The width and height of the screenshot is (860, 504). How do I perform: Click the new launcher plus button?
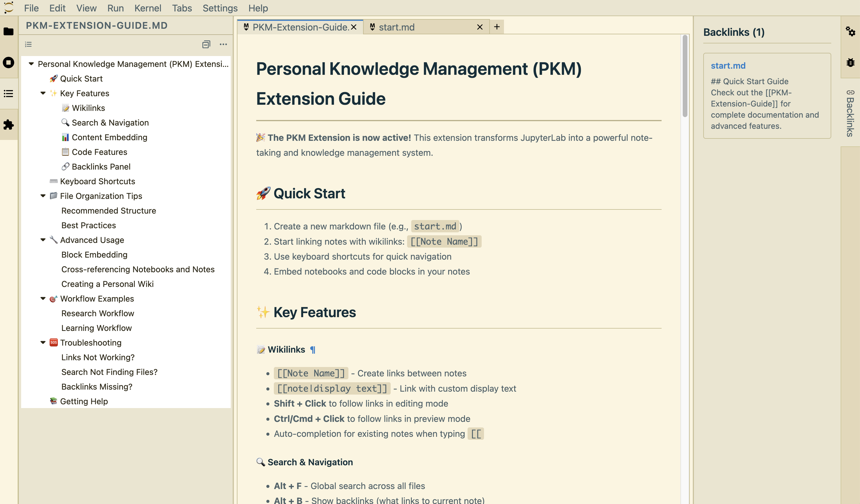497,27
